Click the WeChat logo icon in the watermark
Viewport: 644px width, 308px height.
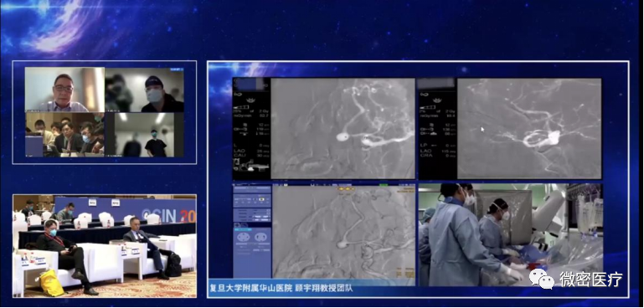pyautogui.click(x=541, y=279)
